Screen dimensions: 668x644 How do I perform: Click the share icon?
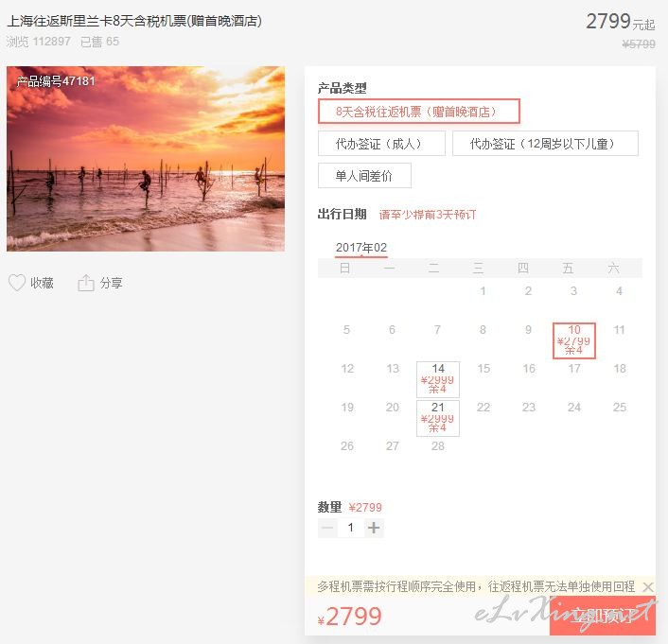[x=86, y=283]
